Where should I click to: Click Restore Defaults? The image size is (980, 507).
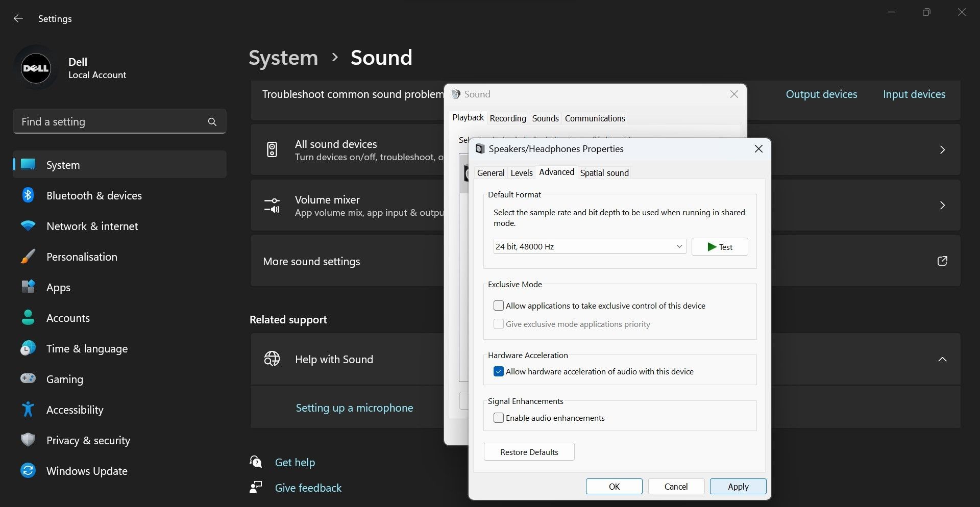(x=529, y=452)
